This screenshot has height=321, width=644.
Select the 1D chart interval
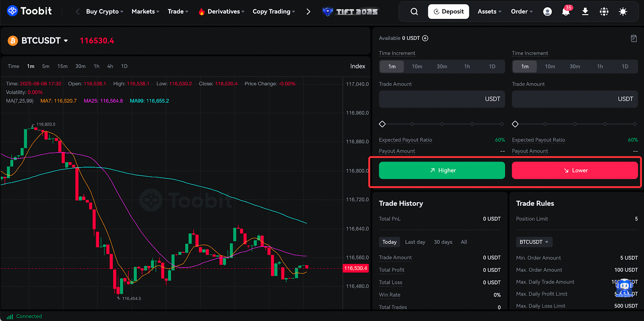point(124,66)
